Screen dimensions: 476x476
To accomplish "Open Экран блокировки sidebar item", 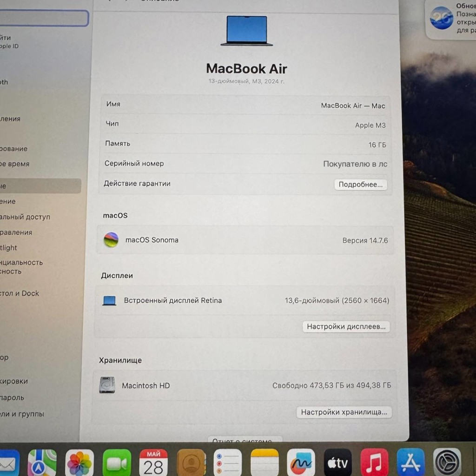I will [14, 381].
